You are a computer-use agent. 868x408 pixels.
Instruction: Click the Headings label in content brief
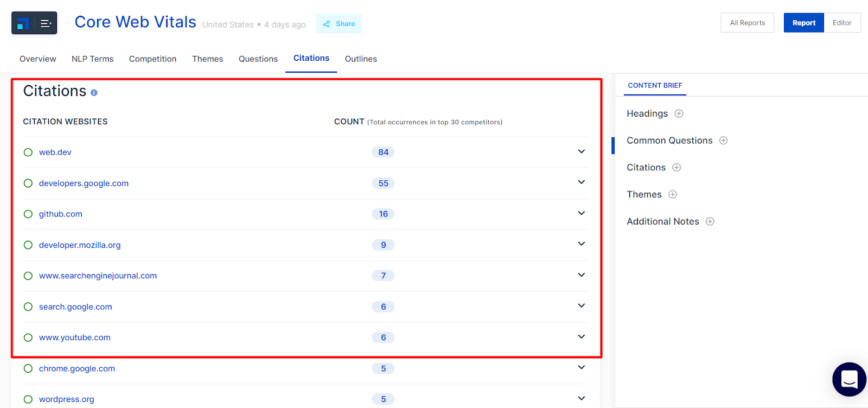tap(647, 113)
